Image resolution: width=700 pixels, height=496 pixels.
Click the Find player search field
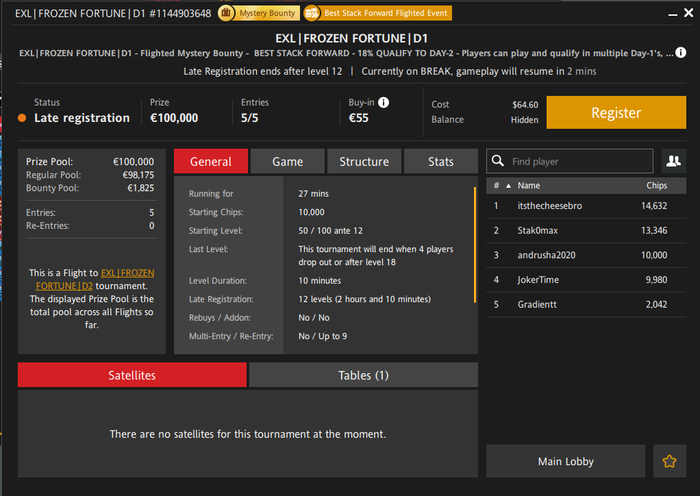(570, 161)
